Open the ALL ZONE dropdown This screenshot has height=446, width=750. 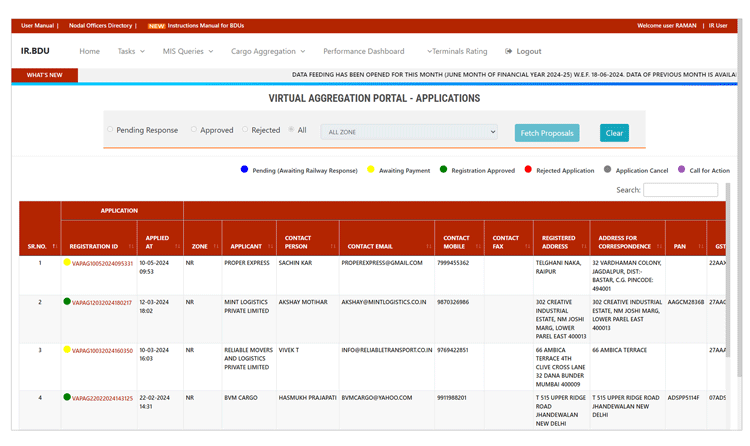pyautogui.click(x=409, y=132)
